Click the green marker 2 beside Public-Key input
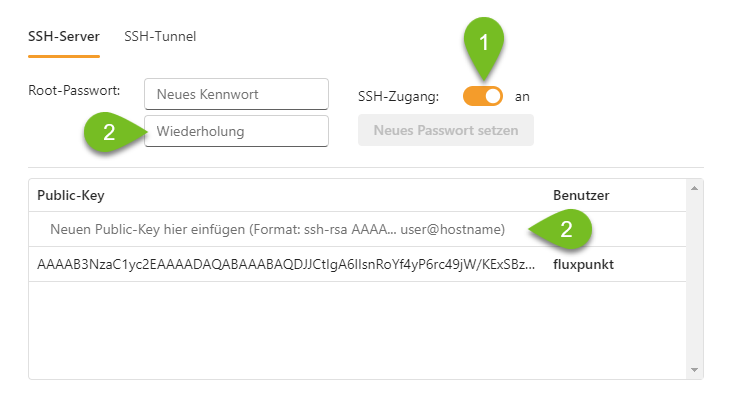The image size is (730, 395). [560, 229]
